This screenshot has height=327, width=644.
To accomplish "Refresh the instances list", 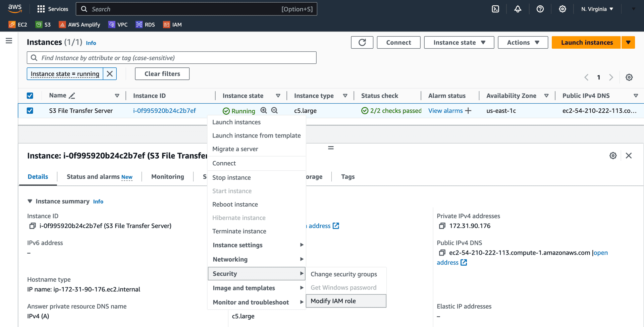I will point(362,43).
